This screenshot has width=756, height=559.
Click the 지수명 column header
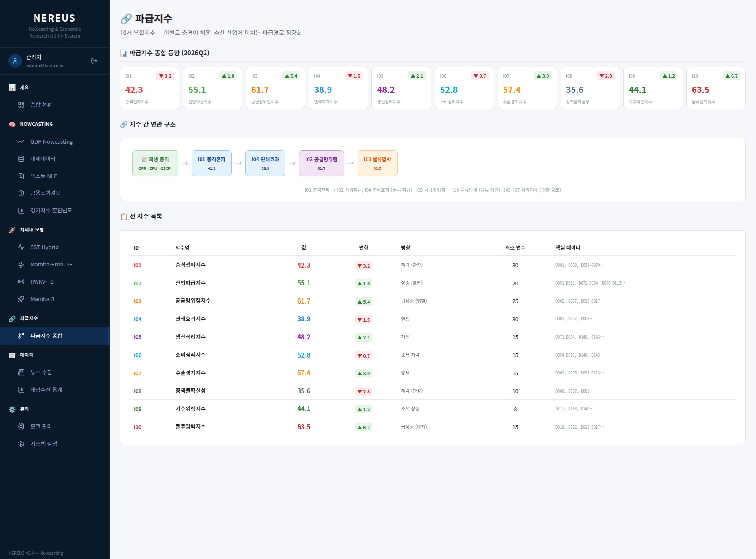(182, 248)
